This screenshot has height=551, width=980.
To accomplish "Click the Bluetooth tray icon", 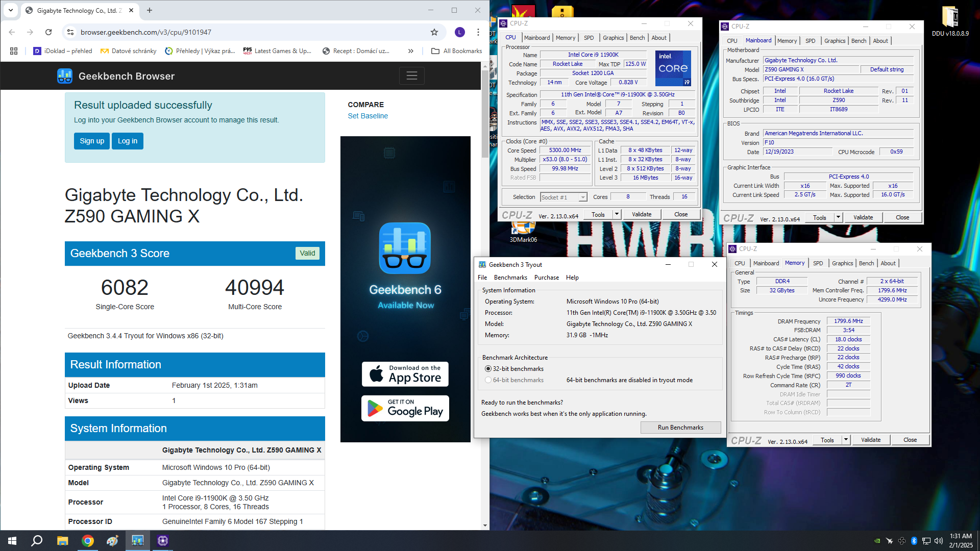I will [x=914, y=541].
